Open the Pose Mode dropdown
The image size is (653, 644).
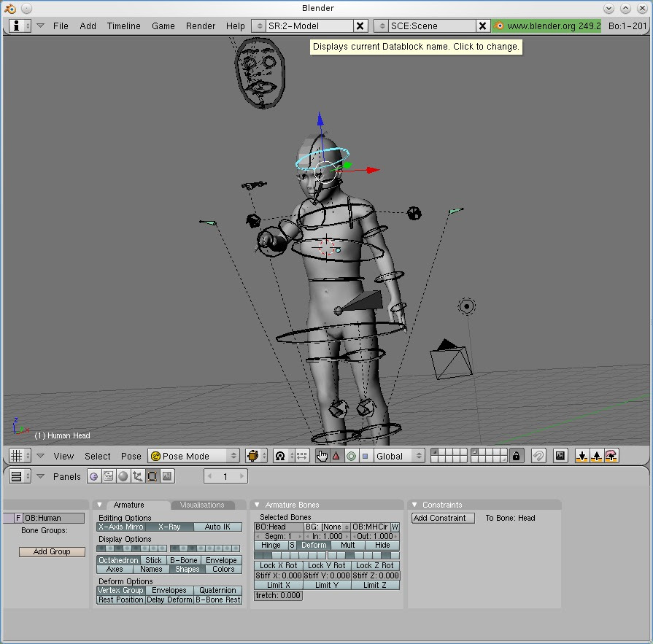(194, 457)
